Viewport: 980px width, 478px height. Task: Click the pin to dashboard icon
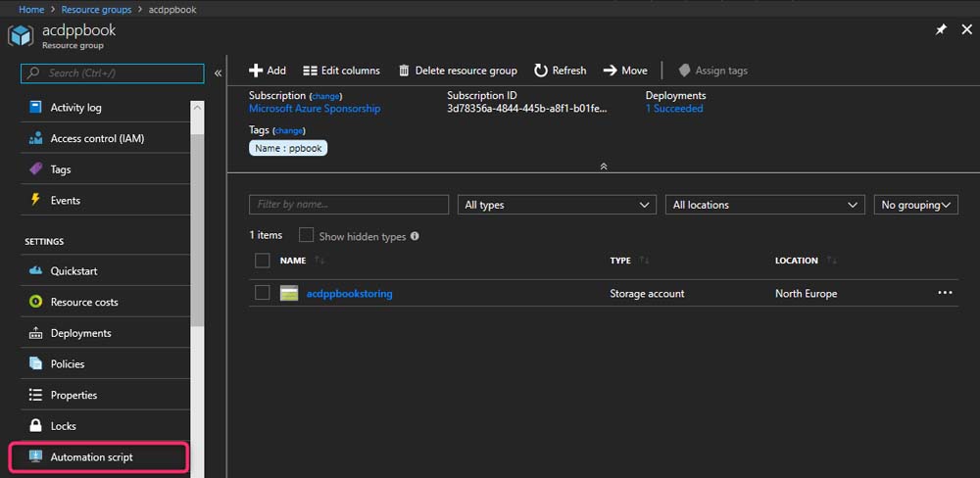(x=941, y=30)
